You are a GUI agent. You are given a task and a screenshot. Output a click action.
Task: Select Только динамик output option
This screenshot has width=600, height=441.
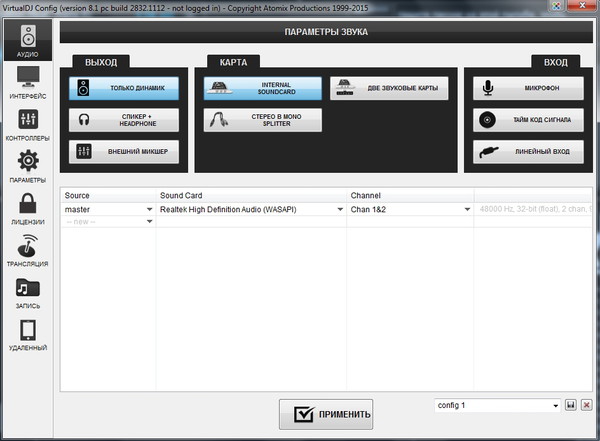[x=124, y=89]
